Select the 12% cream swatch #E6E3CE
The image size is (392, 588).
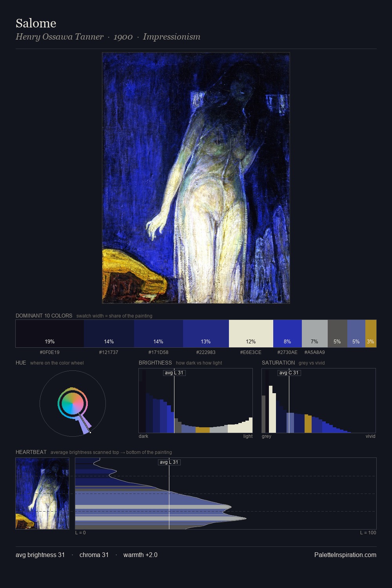coord(251,334)
